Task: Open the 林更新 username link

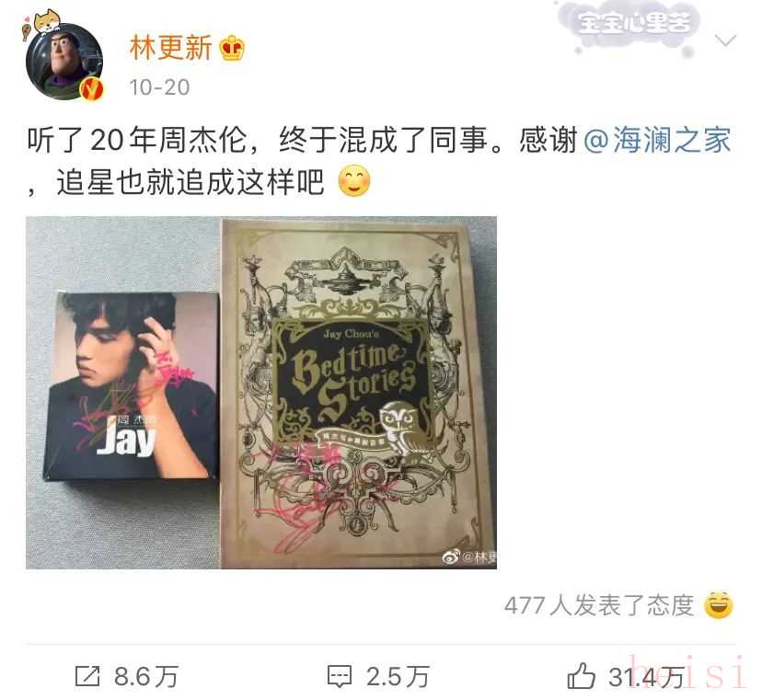Action: pos(170,48)
